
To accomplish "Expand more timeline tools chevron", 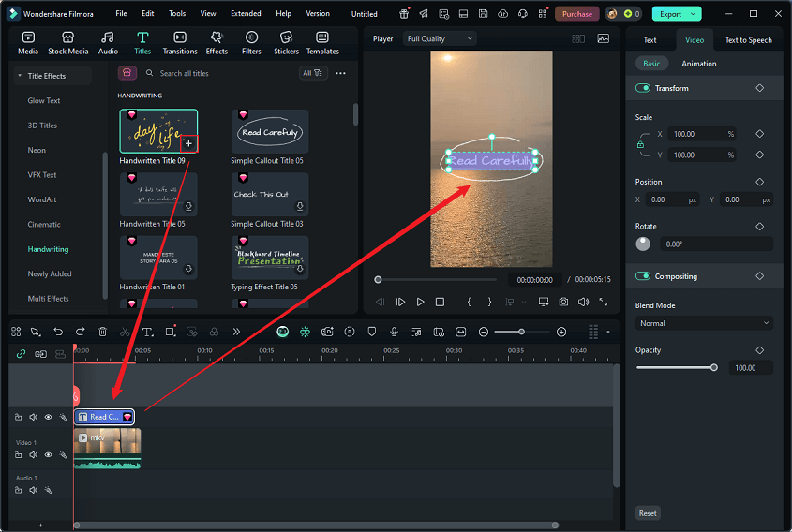I will point(236,332).
